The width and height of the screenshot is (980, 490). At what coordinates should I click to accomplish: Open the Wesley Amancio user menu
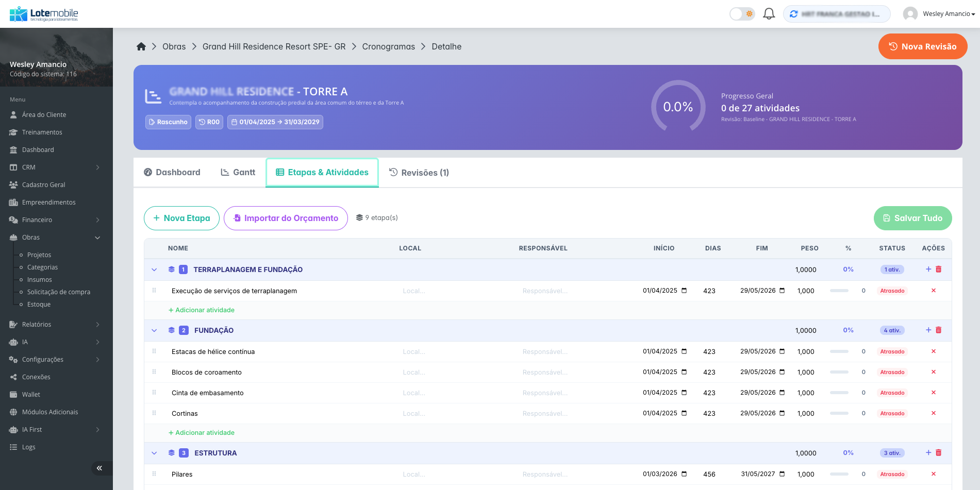pyautogui.click(x=939, y=14)
